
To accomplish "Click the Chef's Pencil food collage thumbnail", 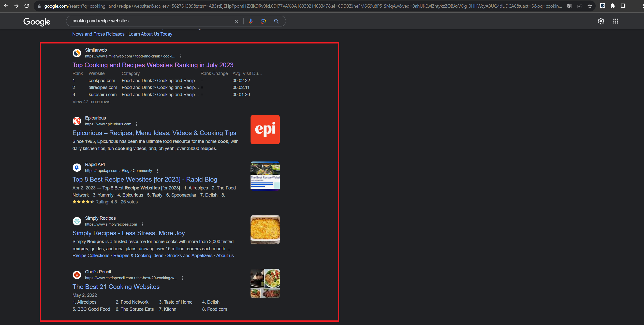I will tap(265, 283).
